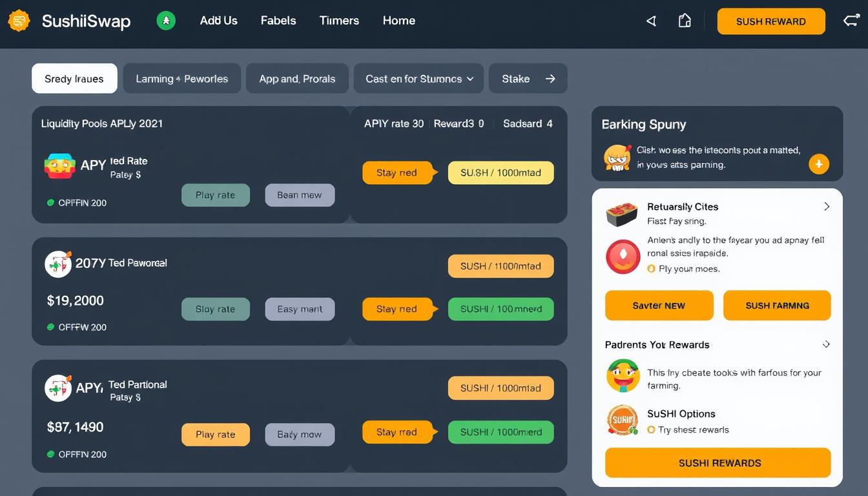This screenshot has height=496, width=868.
Task: Click the SUSHI REWARDS button
Action: (717, 462)
